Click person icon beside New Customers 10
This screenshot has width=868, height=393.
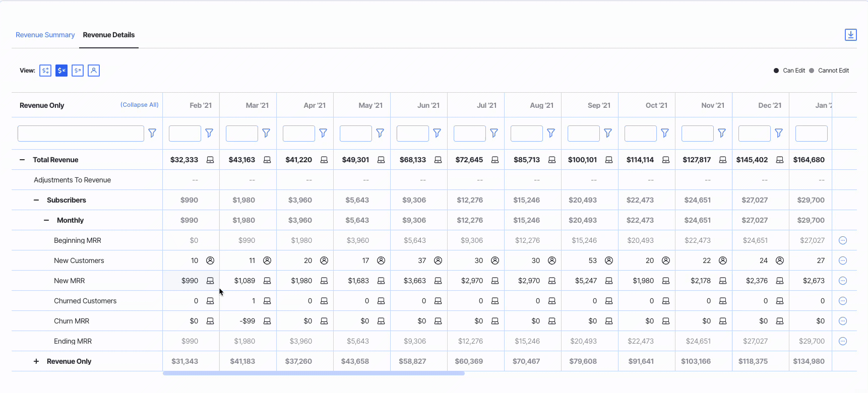point(210,260)
